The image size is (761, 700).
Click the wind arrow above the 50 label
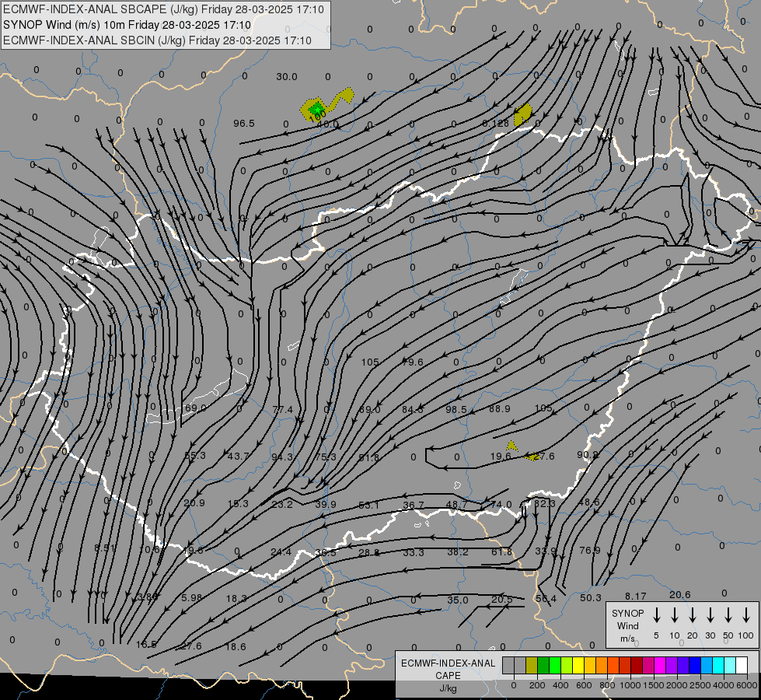pos(728,615)
